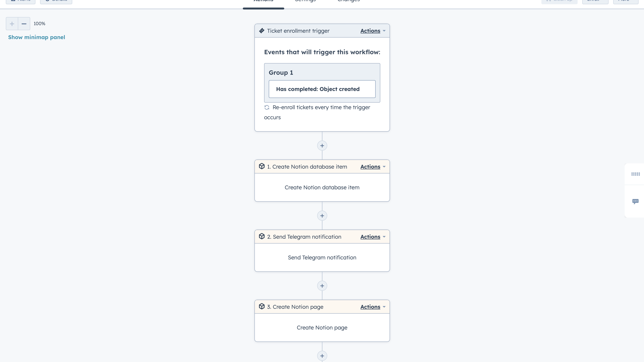This screenshot has height=362, width=644.
Task: Add a step right after the enrollment trigger
Action: click(322, 146)
